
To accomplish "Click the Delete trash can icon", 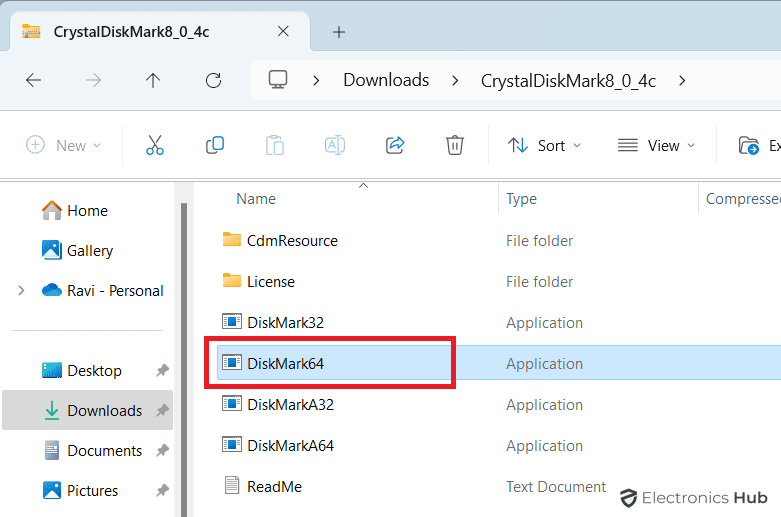I will coord(455,146).
